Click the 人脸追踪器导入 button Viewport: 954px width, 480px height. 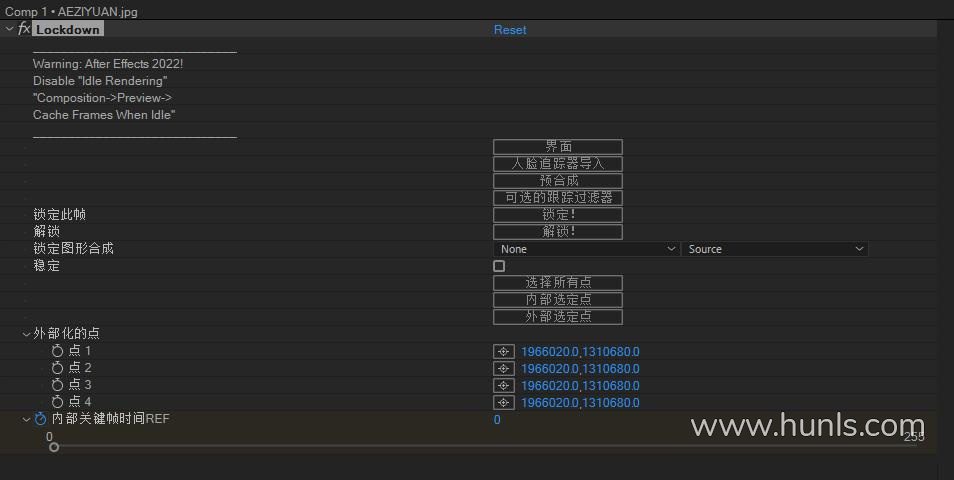click(558, 164)
